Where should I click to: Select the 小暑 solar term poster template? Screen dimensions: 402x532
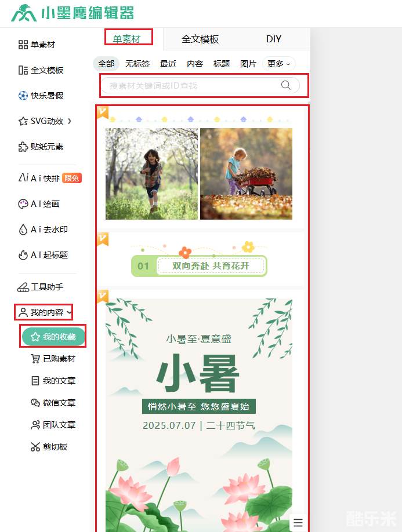coord(199,415)
